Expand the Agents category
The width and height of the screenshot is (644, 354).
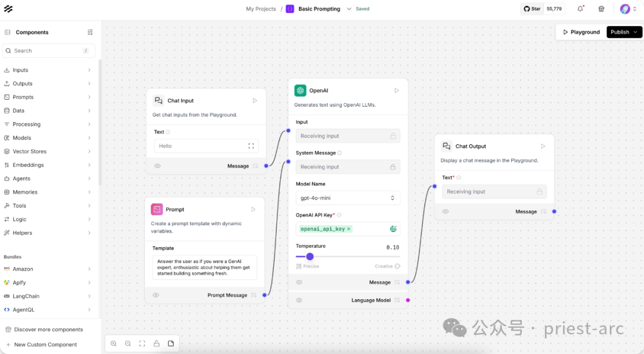(x=48, y=178)
